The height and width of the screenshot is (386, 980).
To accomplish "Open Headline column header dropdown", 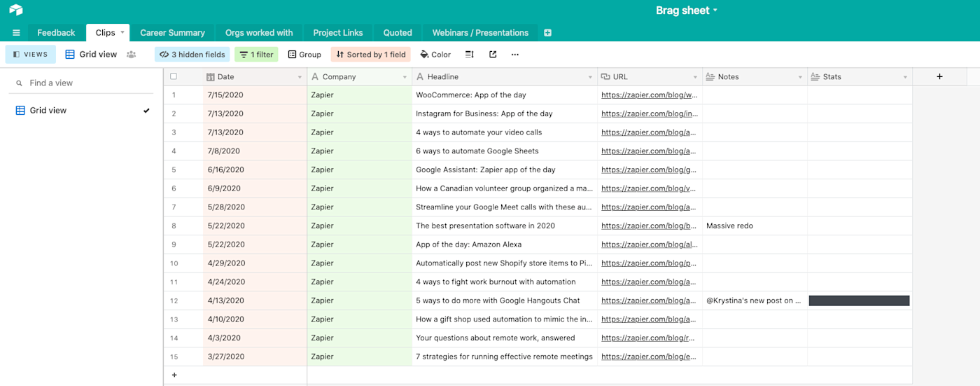I will 590,77.
